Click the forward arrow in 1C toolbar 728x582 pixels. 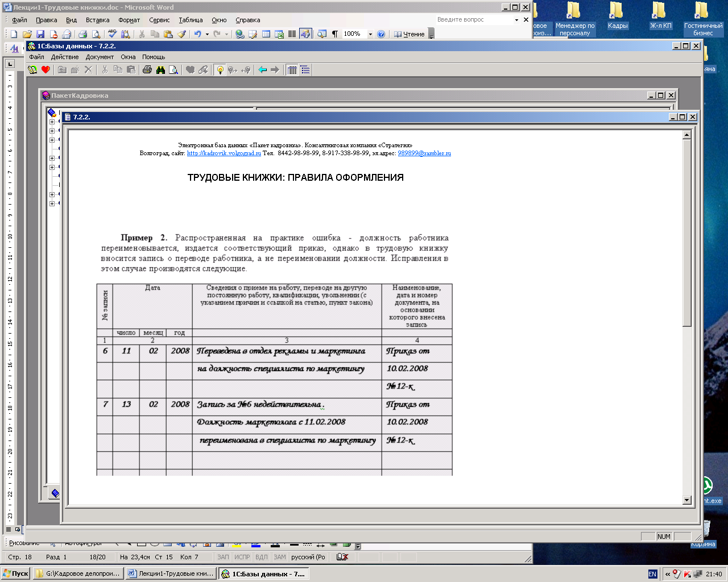(275, 70)
